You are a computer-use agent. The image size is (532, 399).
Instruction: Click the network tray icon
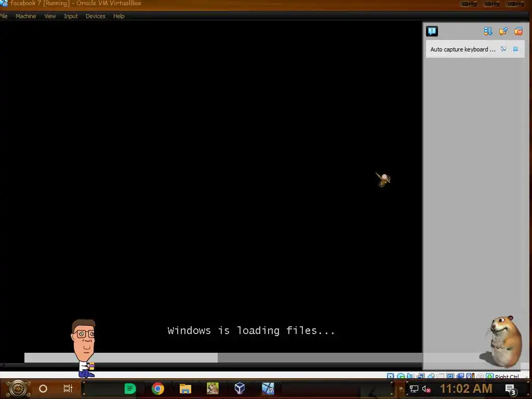pos(414,389)
